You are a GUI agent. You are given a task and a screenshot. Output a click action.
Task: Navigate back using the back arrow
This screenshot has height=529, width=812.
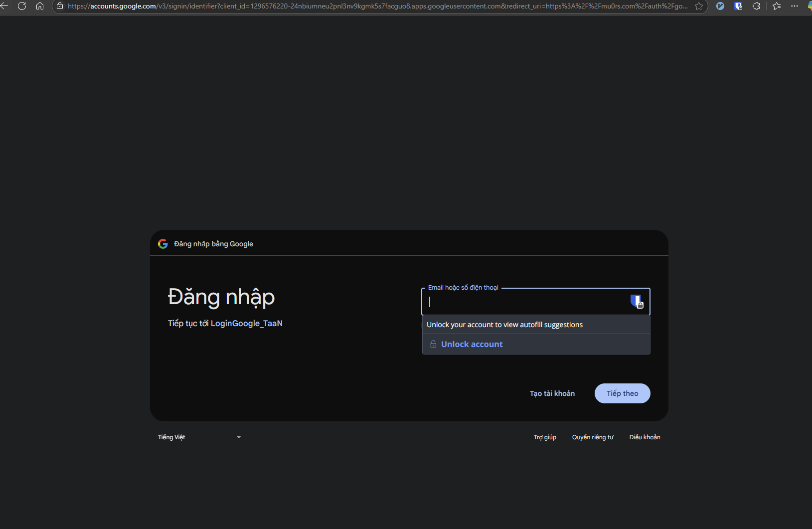point(5,6)
